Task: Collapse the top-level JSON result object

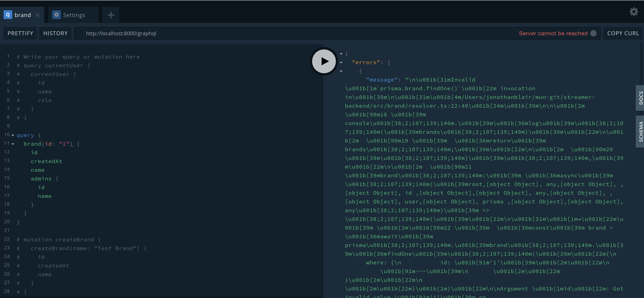Action: (x=341, y=53)
